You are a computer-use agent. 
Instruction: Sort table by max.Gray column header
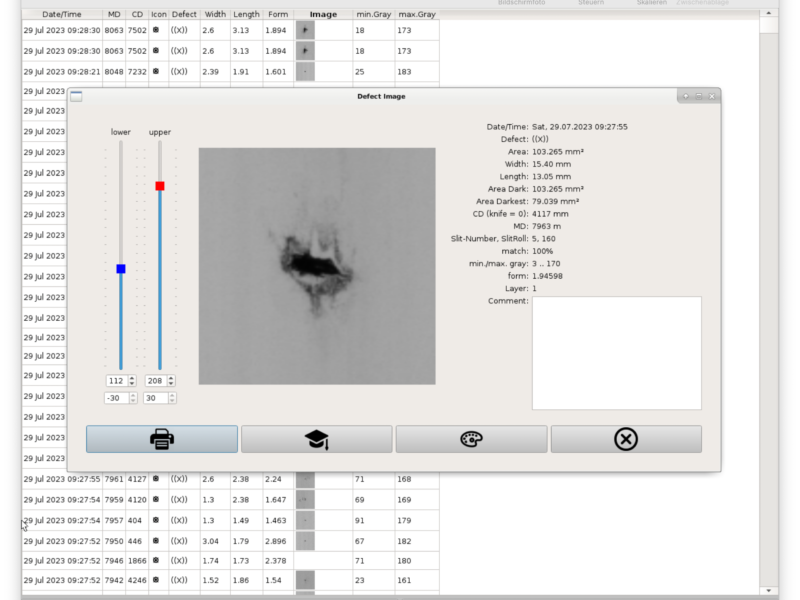[x=416, y=15]
